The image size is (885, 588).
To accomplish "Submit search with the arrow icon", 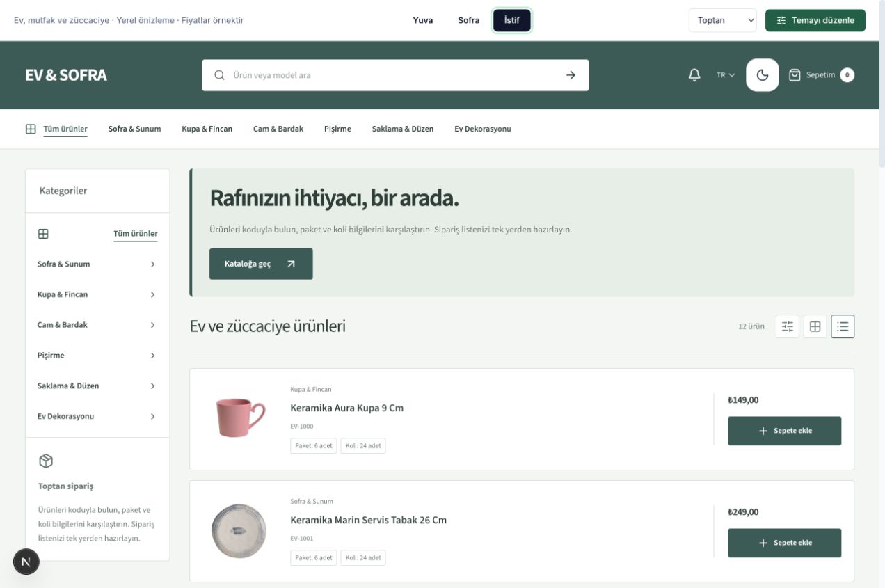I will tap(571, 75).
